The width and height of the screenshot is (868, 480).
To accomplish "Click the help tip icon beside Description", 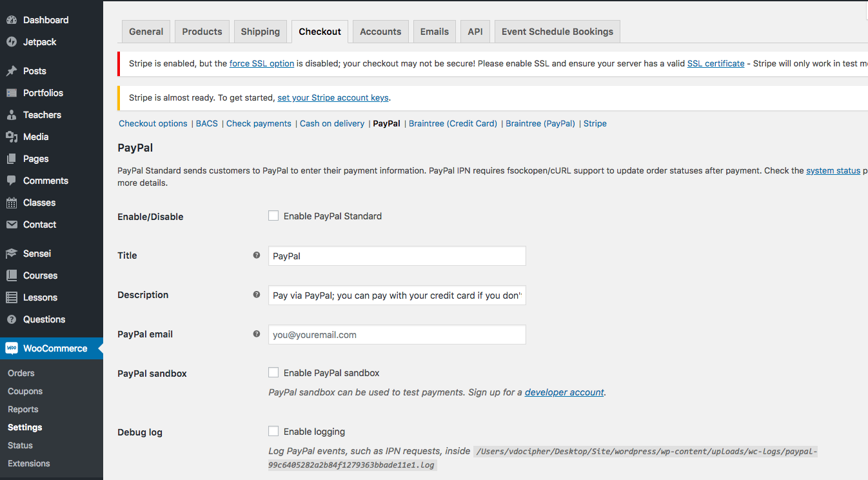I will click(257, 295).
